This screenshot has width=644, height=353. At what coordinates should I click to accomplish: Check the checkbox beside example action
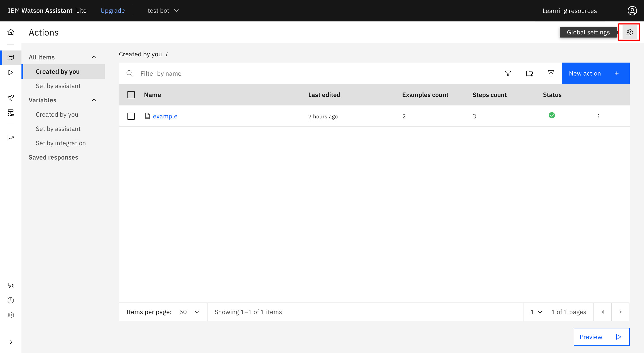click(131, 116)
